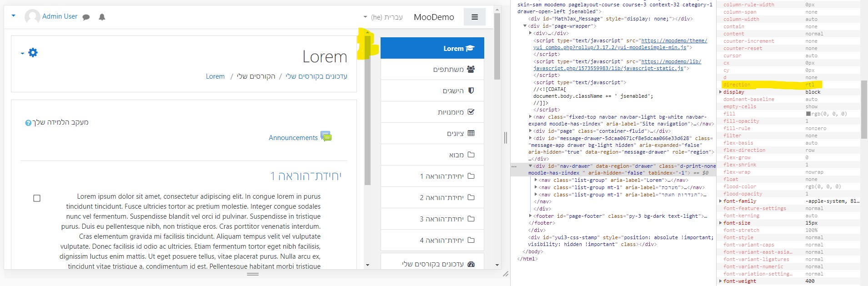Open מיומנויות in the nav drawer

[432, 112]
